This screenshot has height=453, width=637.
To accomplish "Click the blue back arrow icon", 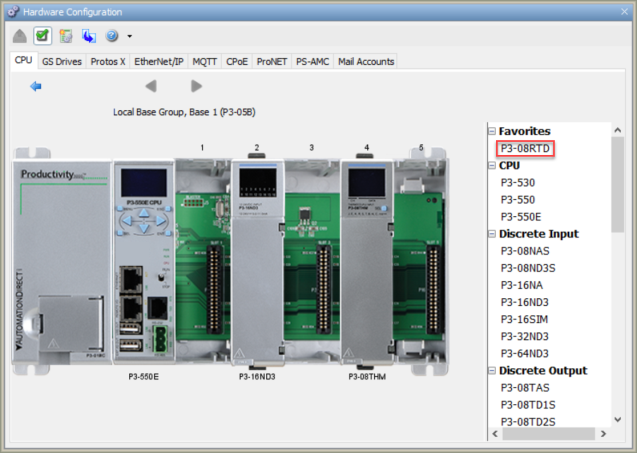I will (x=36, y=87).
